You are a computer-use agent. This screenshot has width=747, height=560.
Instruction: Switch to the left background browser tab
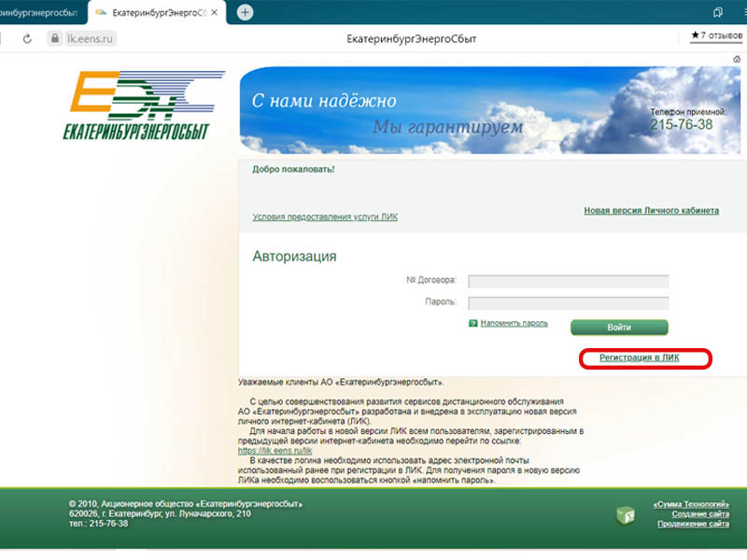pos(40,13)
